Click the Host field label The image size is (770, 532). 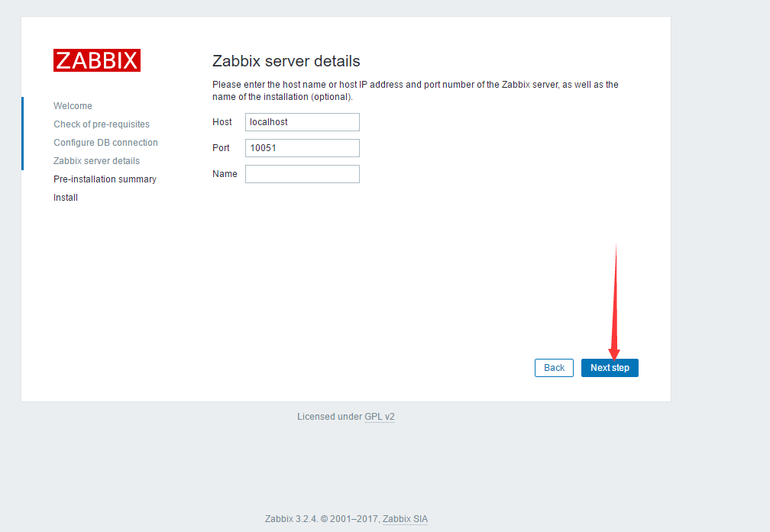222,122
